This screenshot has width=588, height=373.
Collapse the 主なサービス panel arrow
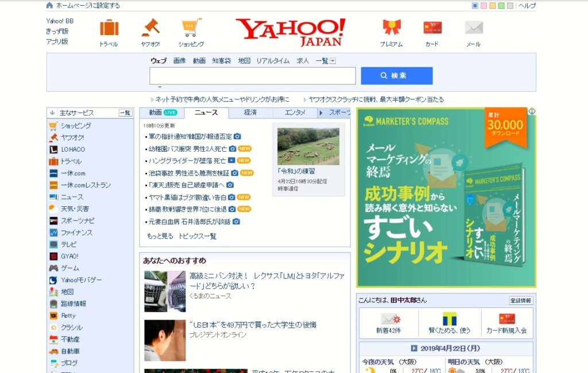(x=52, y=113)
